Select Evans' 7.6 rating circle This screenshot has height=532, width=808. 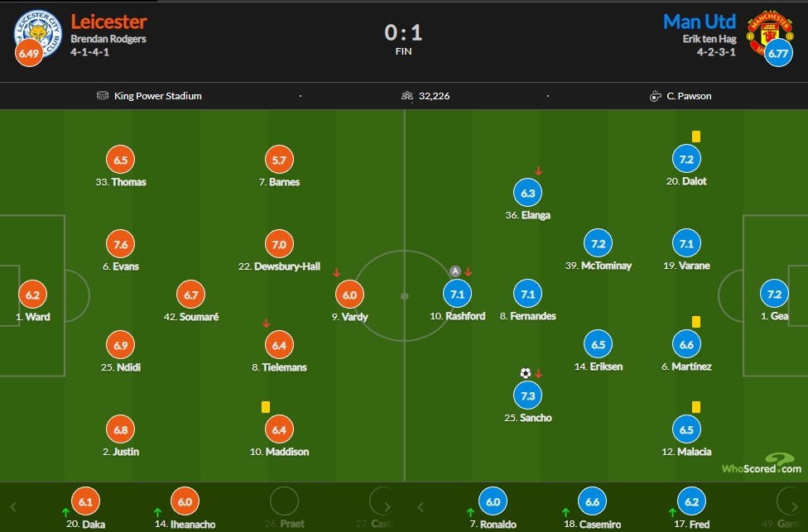[x=121, y=244]
